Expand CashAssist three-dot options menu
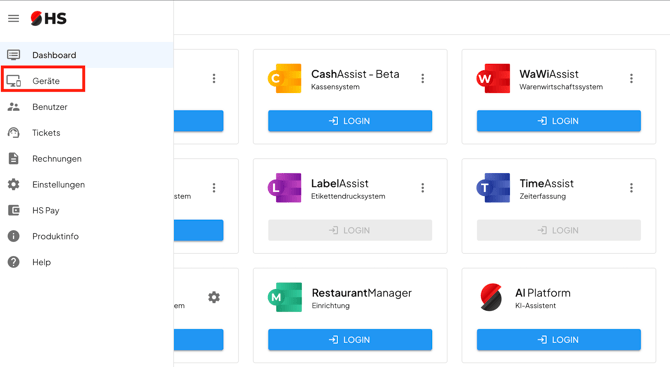 click(423, 78)
